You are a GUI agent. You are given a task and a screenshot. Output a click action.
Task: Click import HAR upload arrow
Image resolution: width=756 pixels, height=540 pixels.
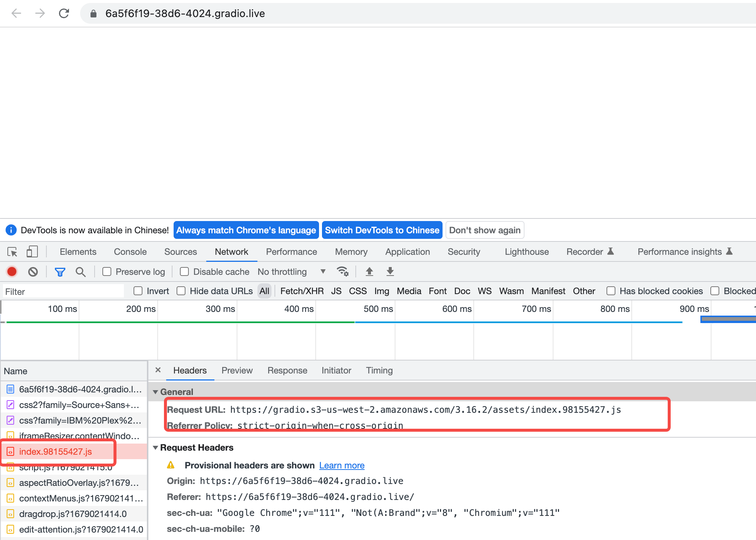[x=369, y=271]
